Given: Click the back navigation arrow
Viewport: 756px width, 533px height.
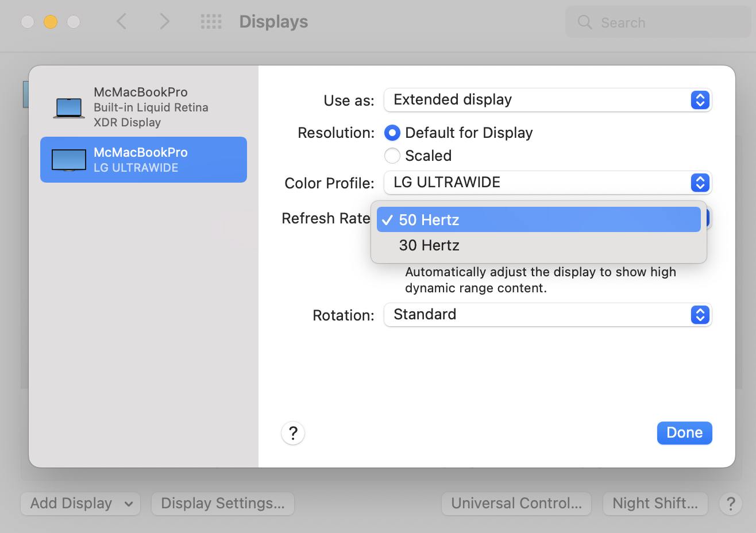Looking at the screenshot, I should coord(122,22).
